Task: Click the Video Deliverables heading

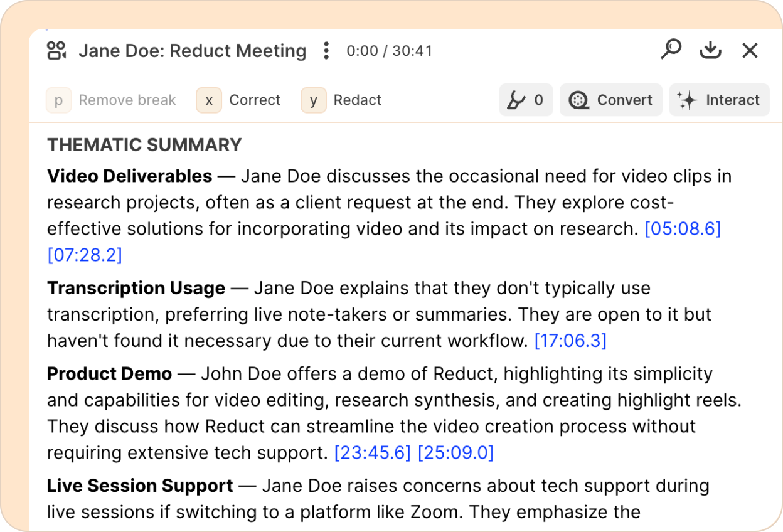Action: (130, 176)
